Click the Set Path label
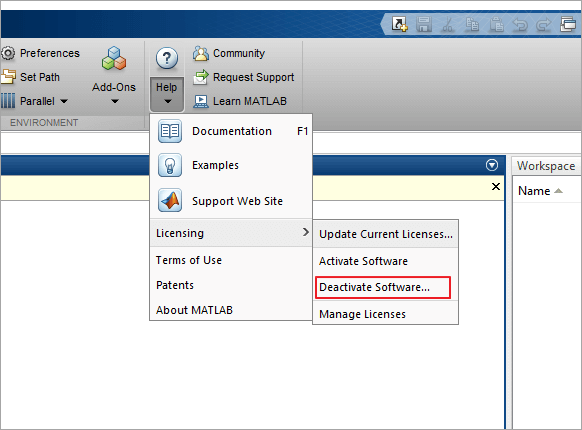This screenshot has height=430, width=582. 40,77
